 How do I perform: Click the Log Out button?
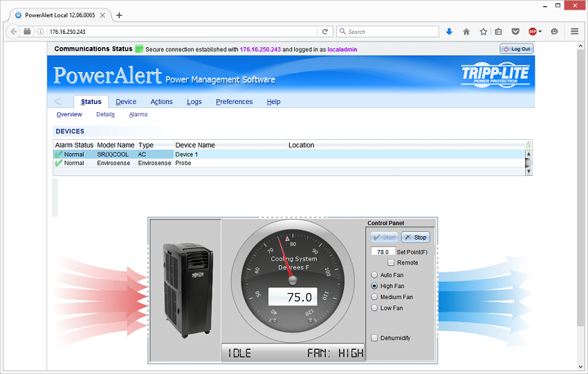pos(516,48)
